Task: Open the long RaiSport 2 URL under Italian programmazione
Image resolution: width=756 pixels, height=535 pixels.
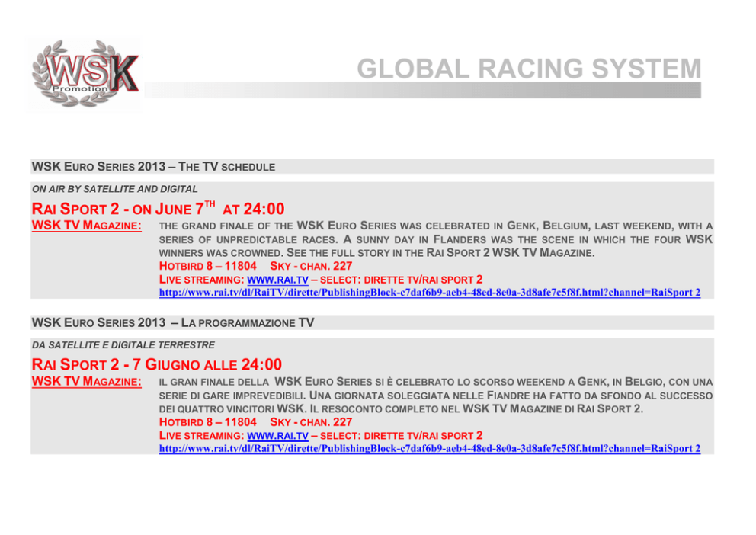Action: (x=430, y=449)
